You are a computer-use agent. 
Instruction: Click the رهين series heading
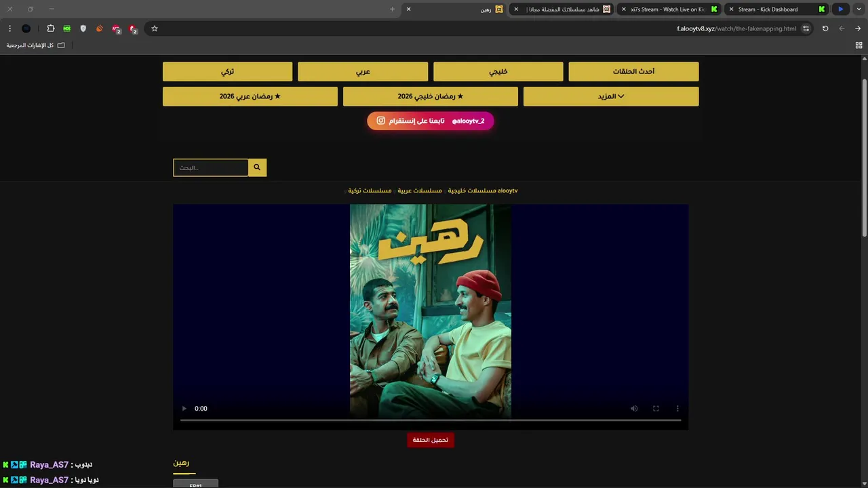[x=181, y=463]
